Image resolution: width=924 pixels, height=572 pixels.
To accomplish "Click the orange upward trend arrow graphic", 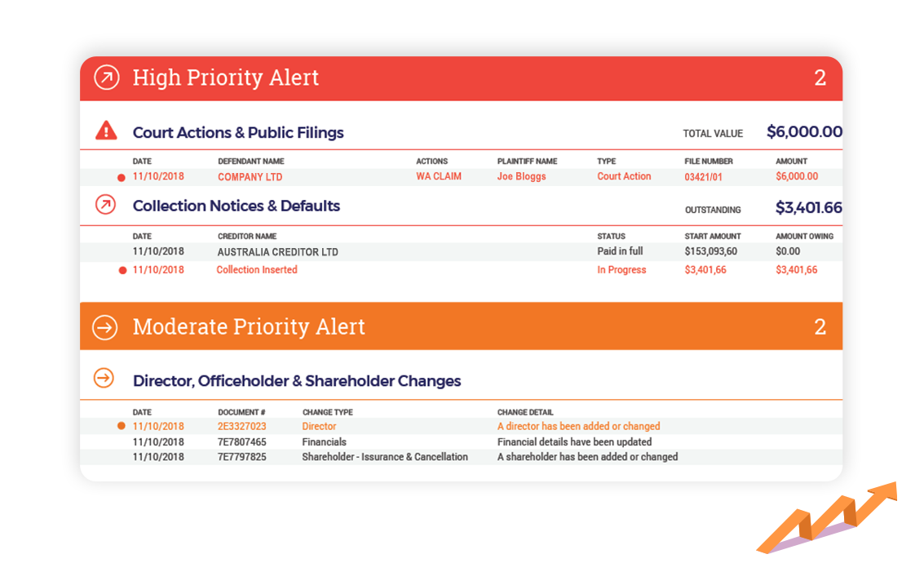I will click(x=827, y=518).
